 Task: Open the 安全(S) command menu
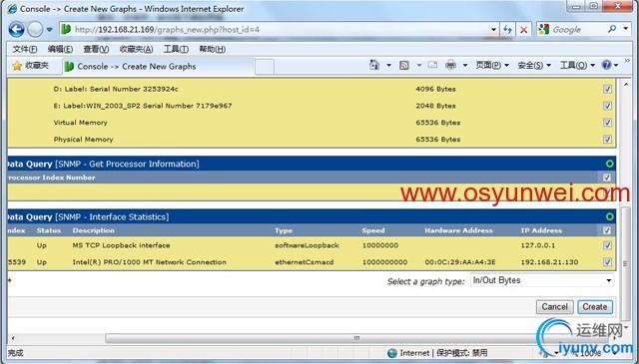coord(534,65)
